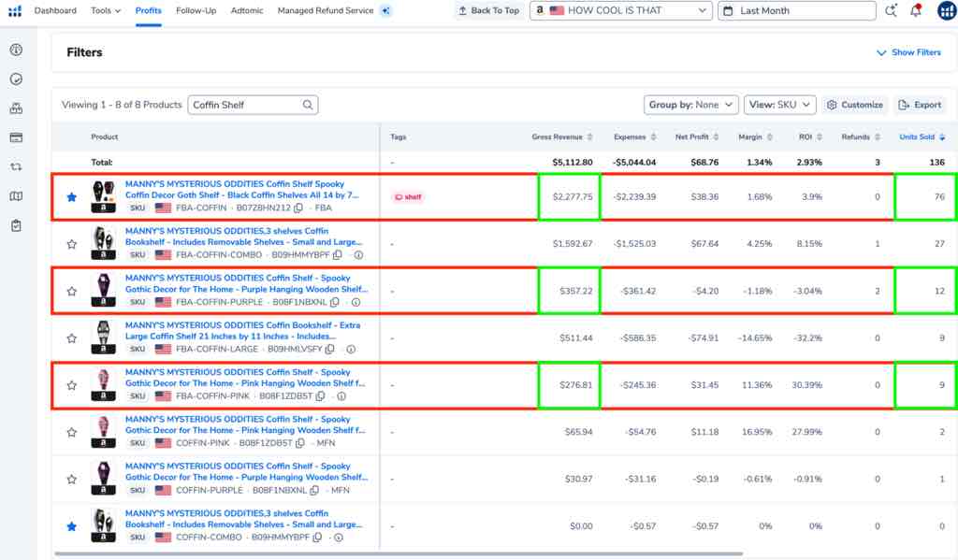Sort by Units Sold column
The image size is (958, 560).
pyautogui.click(x=922, y=136)
